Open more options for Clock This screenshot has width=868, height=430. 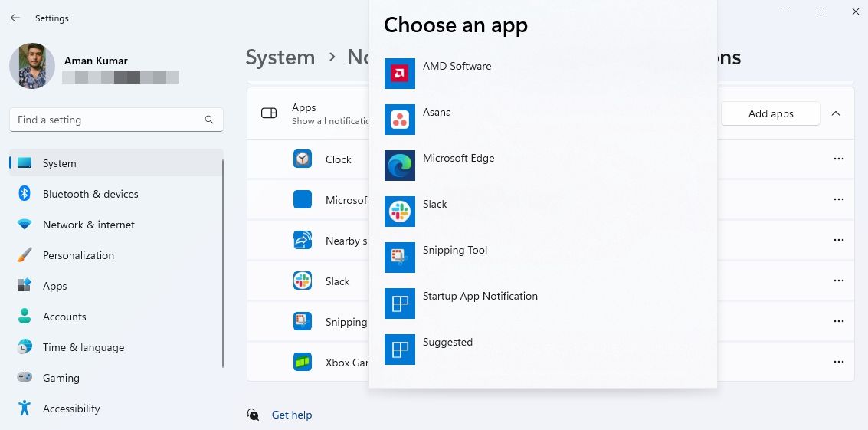[839, 159]
